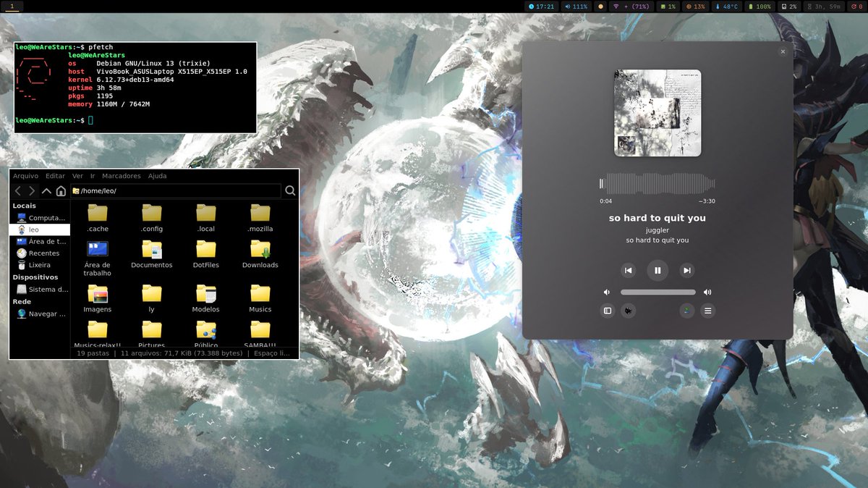Open the Arquivo menu
The width and height of the screenshot is (868, 488).
tap(25, 176)
